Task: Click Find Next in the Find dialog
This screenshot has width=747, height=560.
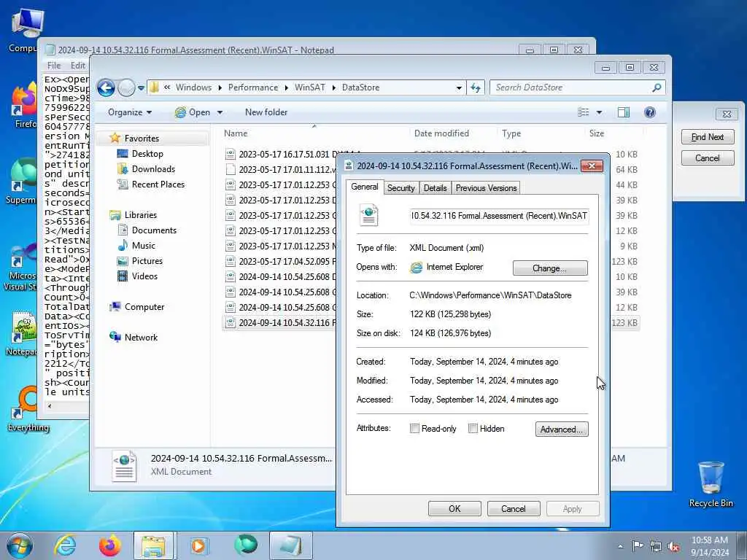Action: point(708,137)
